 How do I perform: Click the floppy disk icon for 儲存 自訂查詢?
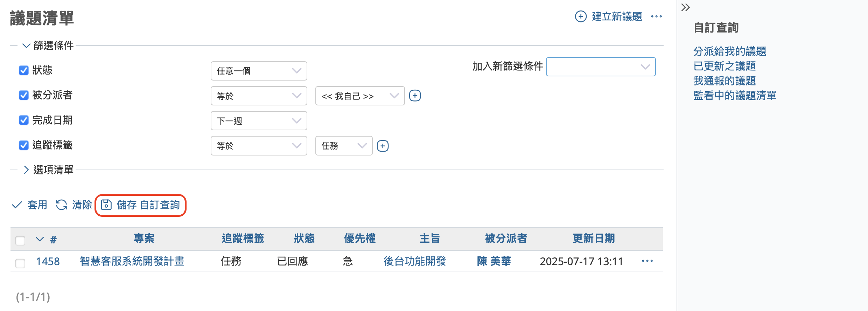[106, 205]
